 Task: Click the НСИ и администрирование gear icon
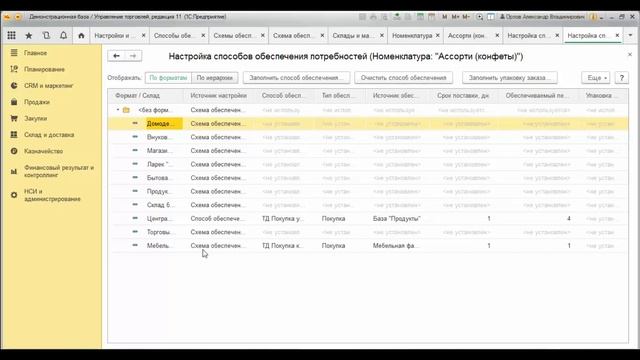coord(14,195)
